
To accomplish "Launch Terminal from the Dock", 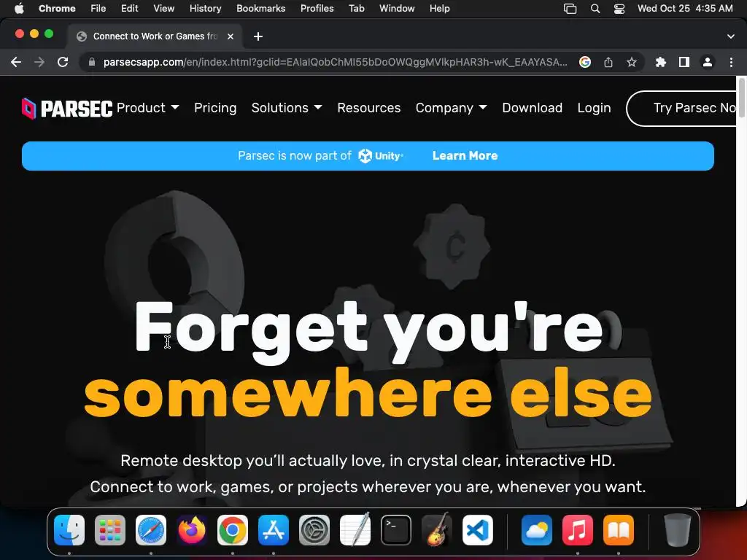I will tap(396, 530).
